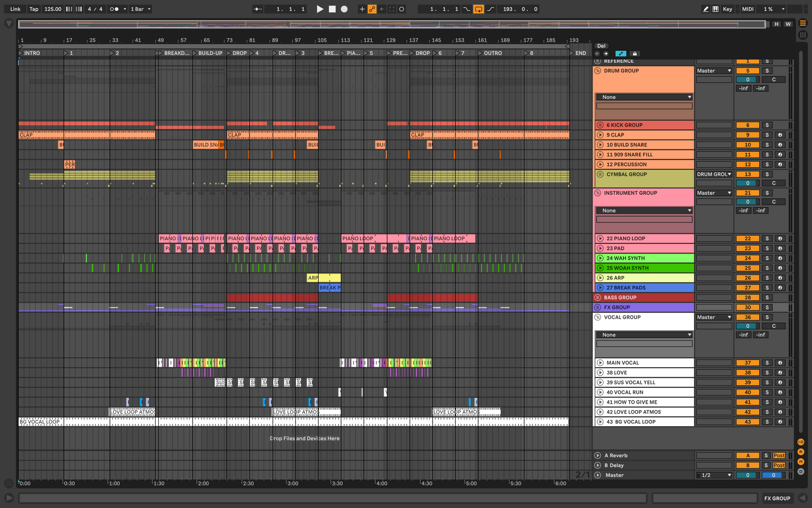Click the MIDI Arrangement Overdub plus icon
The height and width of the screenshot is (508, 812).
pos(362,9)
